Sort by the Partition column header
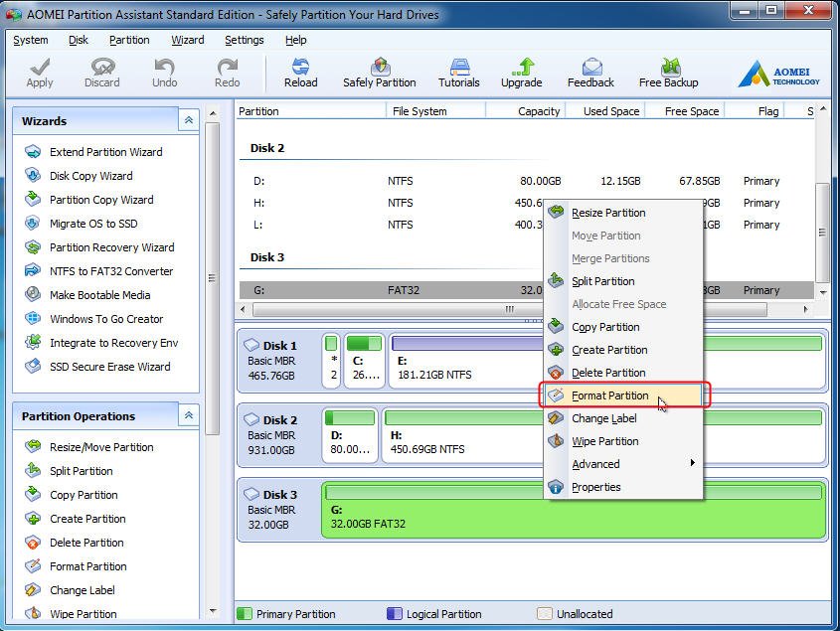The height and width of the screenshot is (631, 840). [x=311, y=111]
